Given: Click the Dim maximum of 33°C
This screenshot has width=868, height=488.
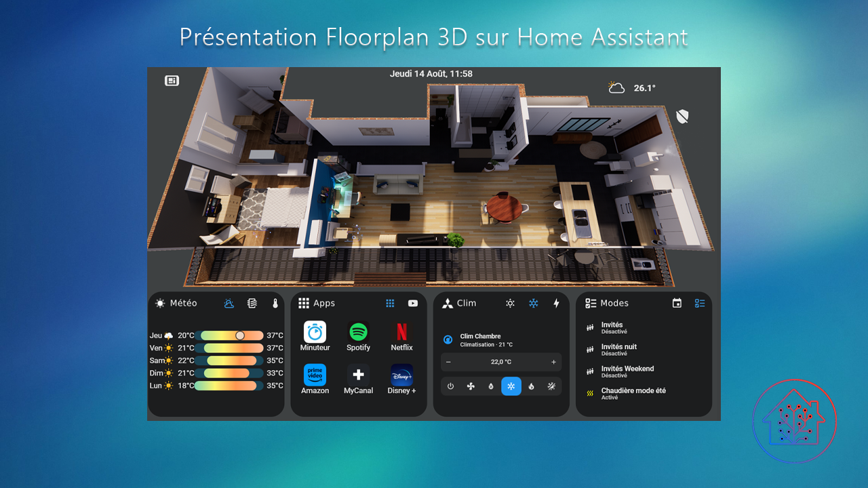Looking at the screenshot, I should (x=275, y=373).
